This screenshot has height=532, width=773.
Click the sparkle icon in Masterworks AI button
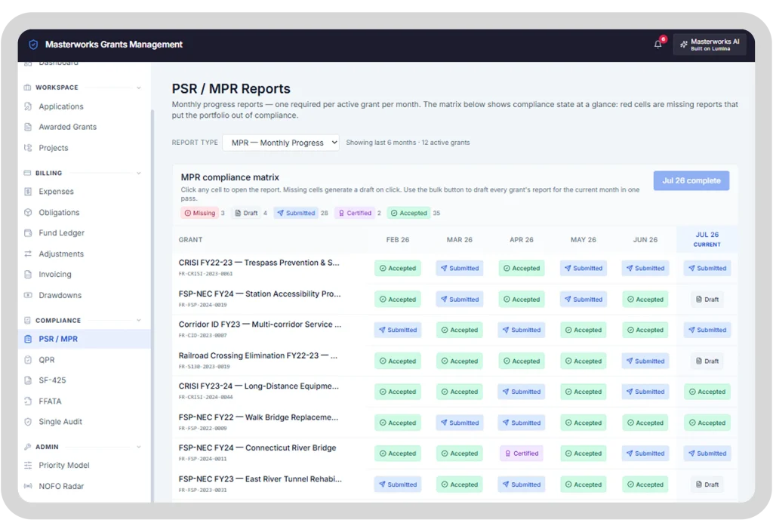click(x=683, y=45)
